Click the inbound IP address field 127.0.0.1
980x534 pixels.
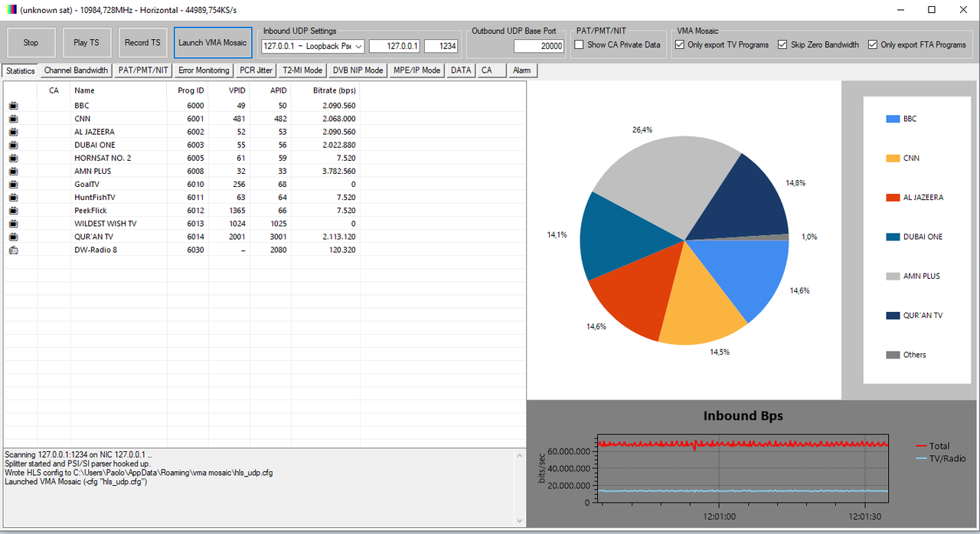click(x=394, y=46)
